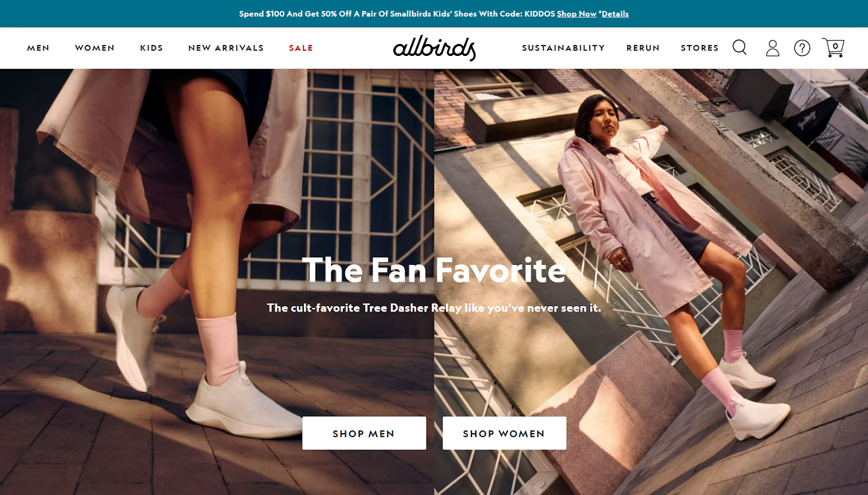868x495 pixels.
Task: Open the Women menu
Action: coord(95,48)
